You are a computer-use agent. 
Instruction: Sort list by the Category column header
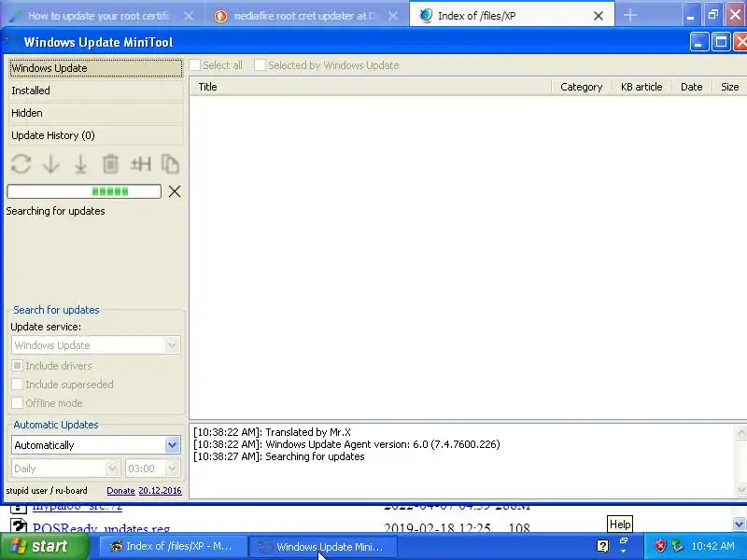click(x=581, y=87)
